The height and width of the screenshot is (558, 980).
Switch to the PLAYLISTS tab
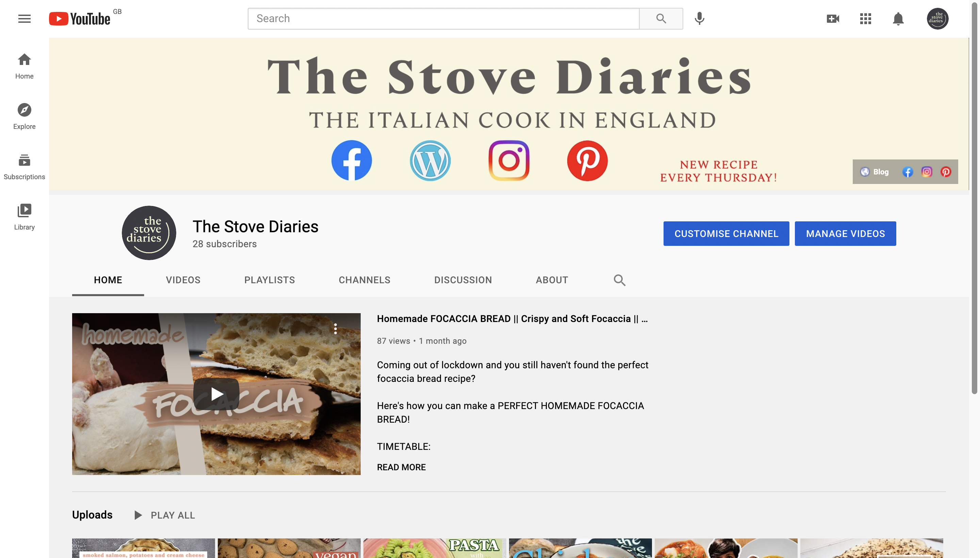269,280
